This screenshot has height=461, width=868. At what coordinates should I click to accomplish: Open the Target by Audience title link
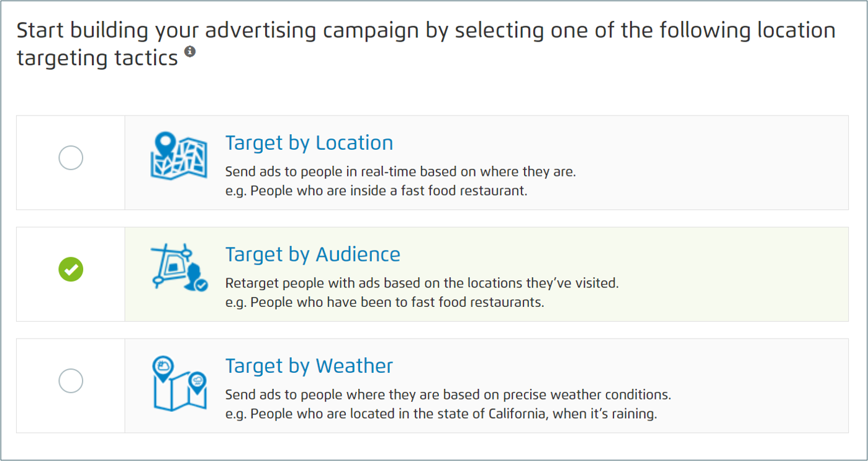coord(313,255)
